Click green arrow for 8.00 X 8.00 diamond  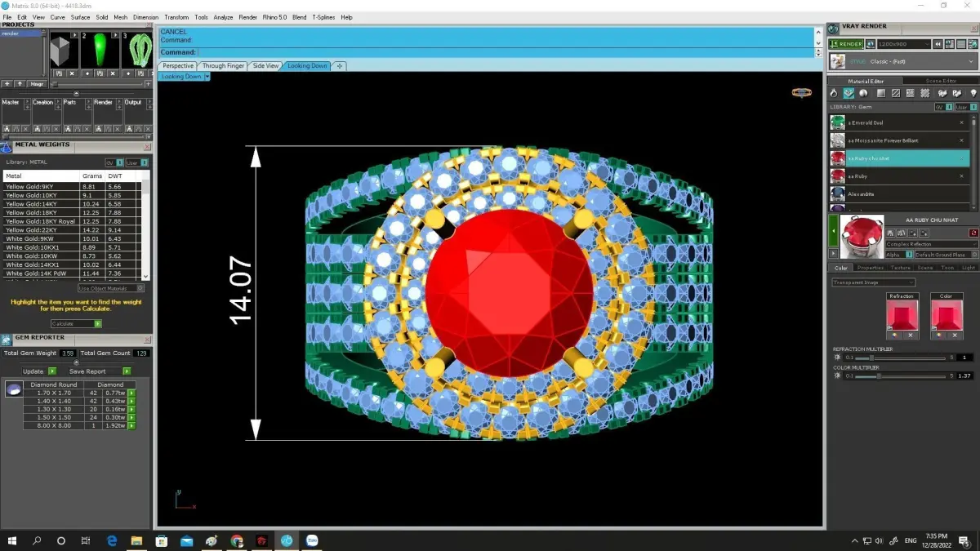tap(131, 425)
